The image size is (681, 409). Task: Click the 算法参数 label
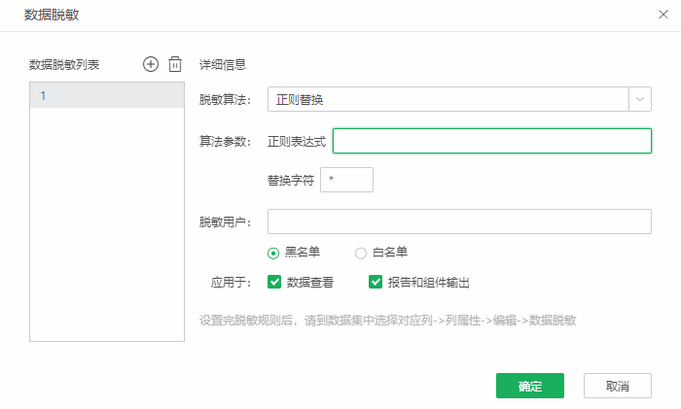225,141
